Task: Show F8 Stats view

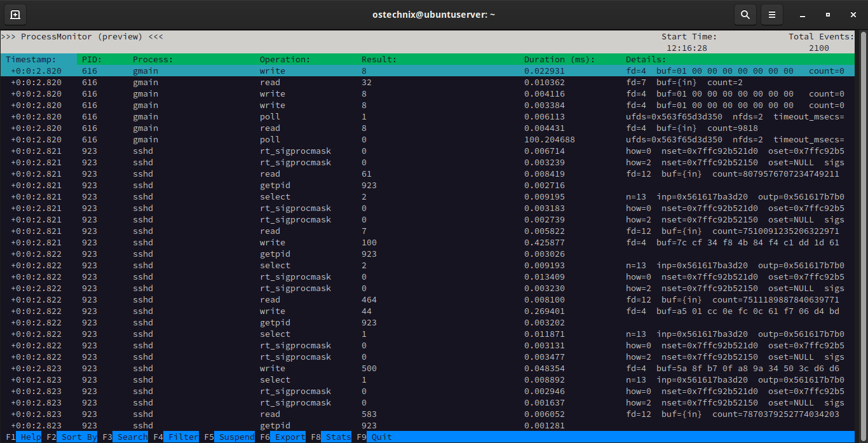Action: click(x=338, y=437)
